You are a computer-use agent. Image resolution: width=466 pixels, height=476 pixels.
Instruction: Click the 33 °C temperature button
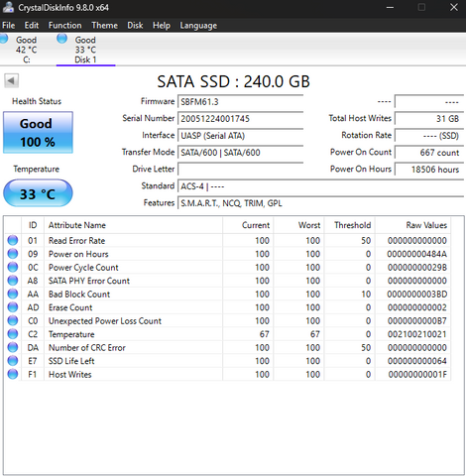[38, 193]
